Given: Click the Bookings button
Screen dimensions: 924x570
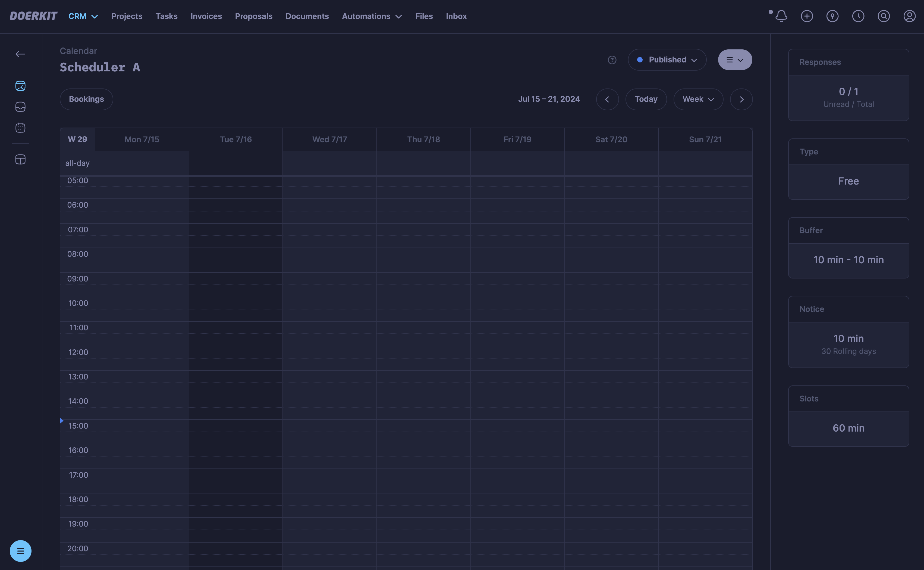Looking at the screenshot, I should [86, 99].
